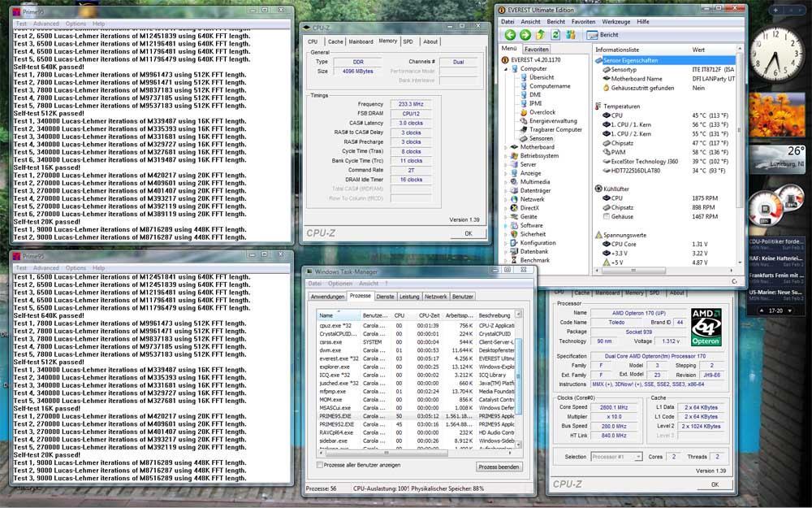Select Tragbarer Computer in EVEREST tree
The image size is (812, 508).
[x=555, y=129]
